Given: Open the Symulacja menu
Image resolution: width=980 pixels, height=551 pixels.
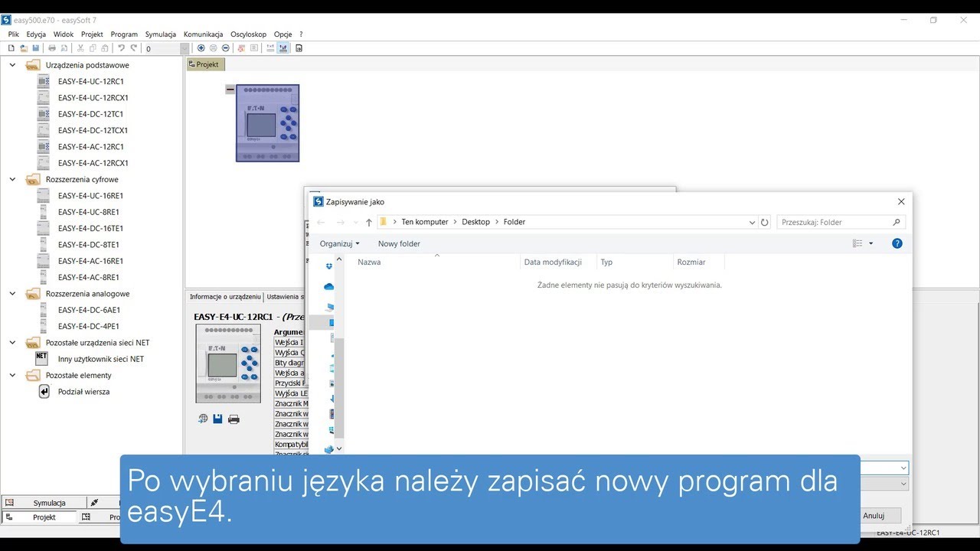Looking at the screenshot, I should click(161, 34).
